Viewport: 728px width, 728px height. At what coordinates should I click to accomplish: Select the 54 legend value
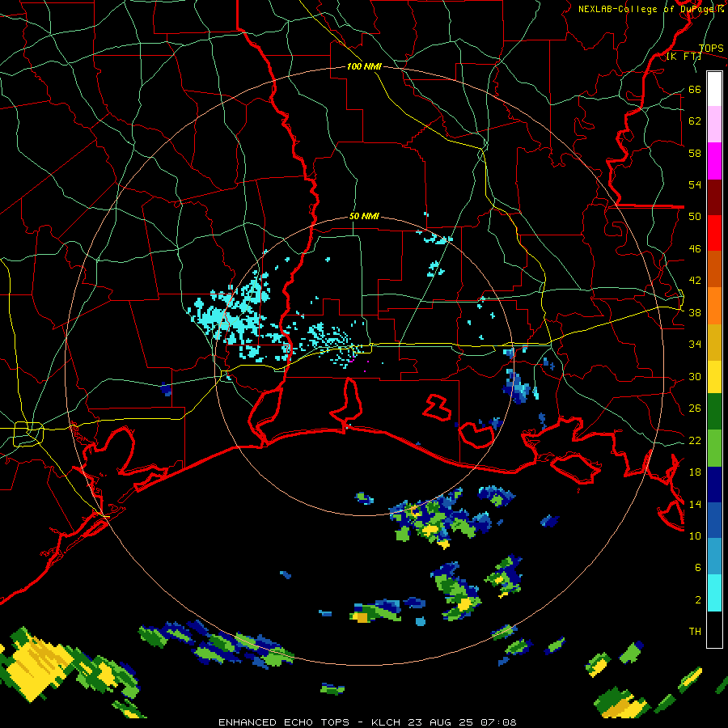[x=695, y=184]
